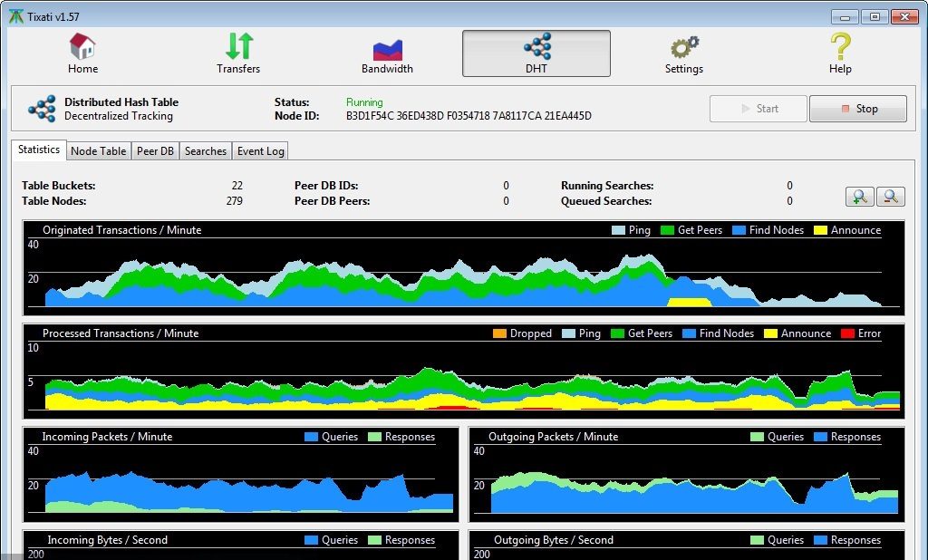Click the Incoming Bytes / Second title
This screenshot has width=928, height=560.
pos(107,540)
